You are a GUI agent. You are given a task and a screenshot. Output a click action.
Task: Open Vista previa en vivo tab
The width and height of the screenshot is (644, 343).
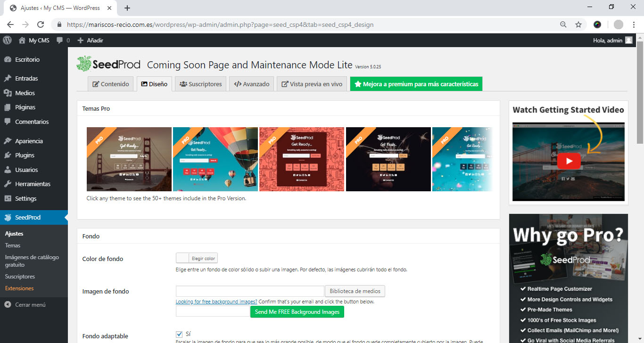(312, 84)
